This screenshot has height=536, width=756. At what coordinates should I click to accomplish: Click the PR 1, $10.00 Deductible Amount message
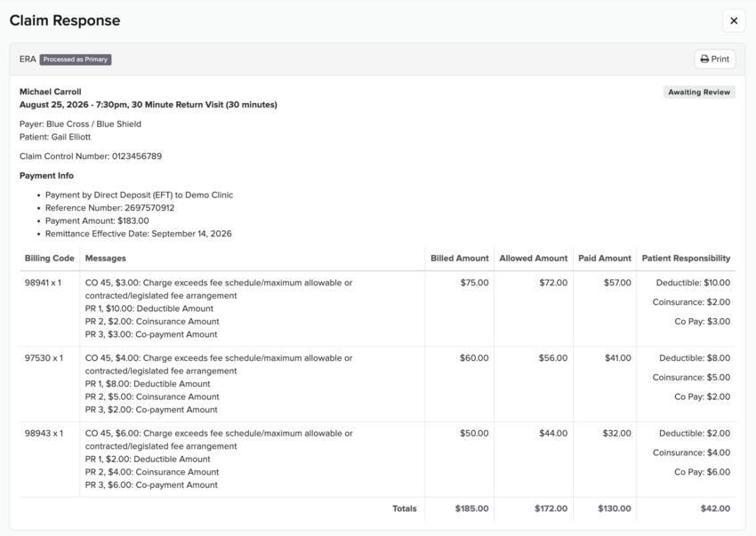point(149,308)
